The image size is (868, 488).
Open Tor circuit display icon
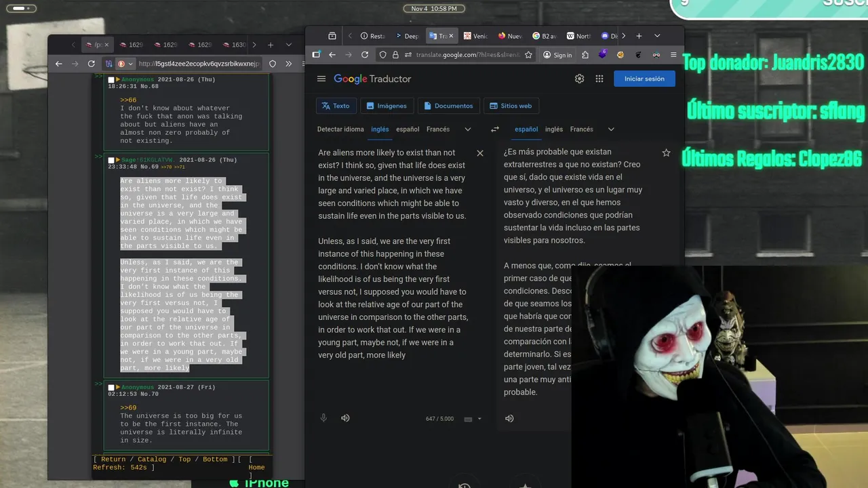pyautogui.click(x=108, y=64)
